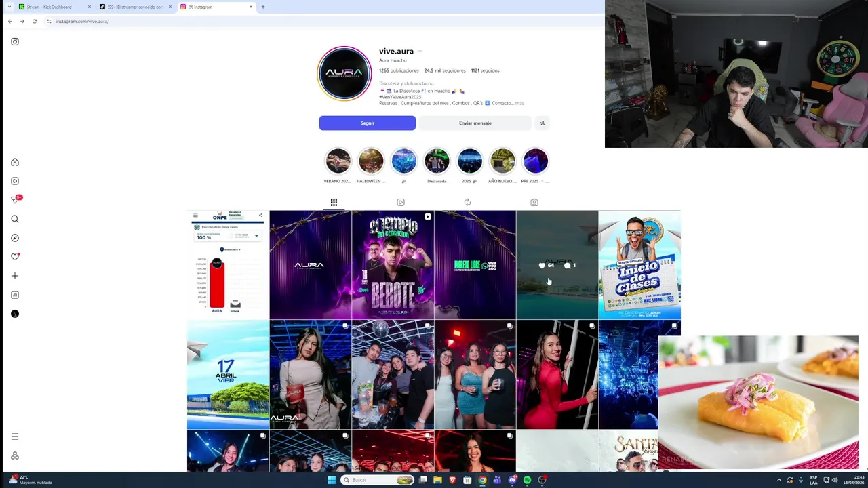Switch to the reposts tab
The width and height of the screenshot is (868, 488).
coord(467,202)
